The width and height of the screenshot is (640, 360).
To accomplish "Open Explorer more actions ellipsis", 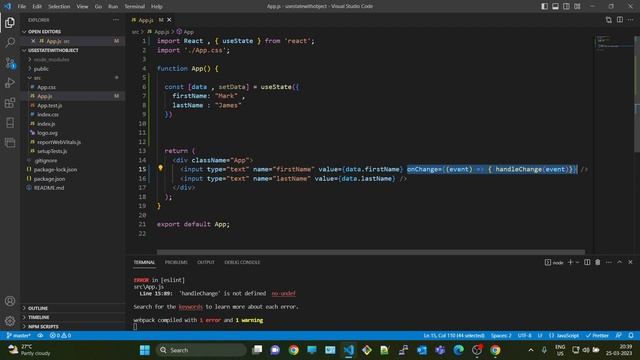I will (116, 20).
